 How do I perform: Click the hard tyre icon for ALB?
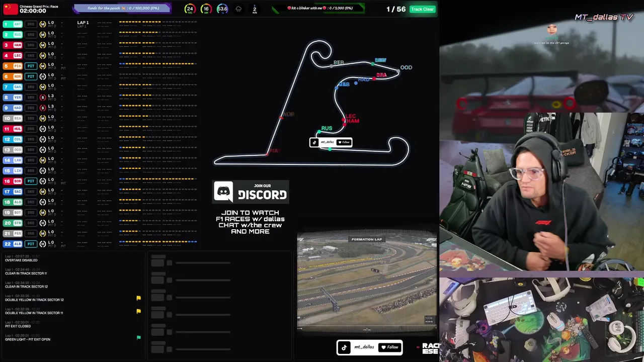tap(43, 244)
